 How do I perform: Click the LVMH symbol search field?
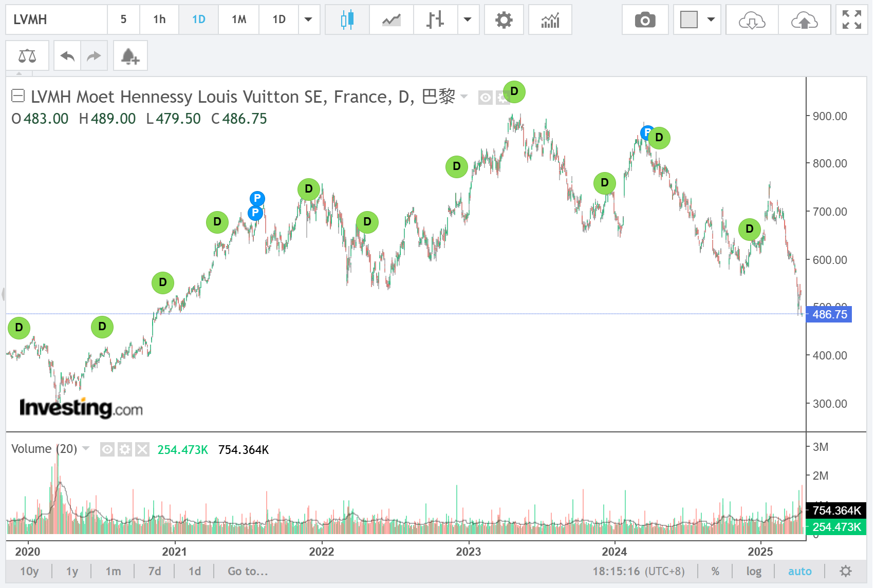[x=57, y=20]
